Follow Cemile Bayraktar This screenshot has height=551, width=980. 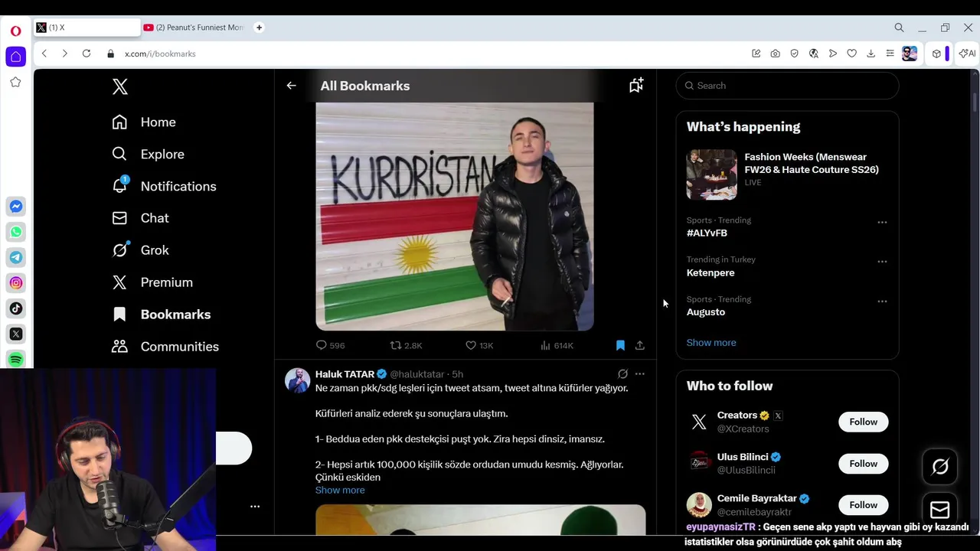[x=863, y=505]
